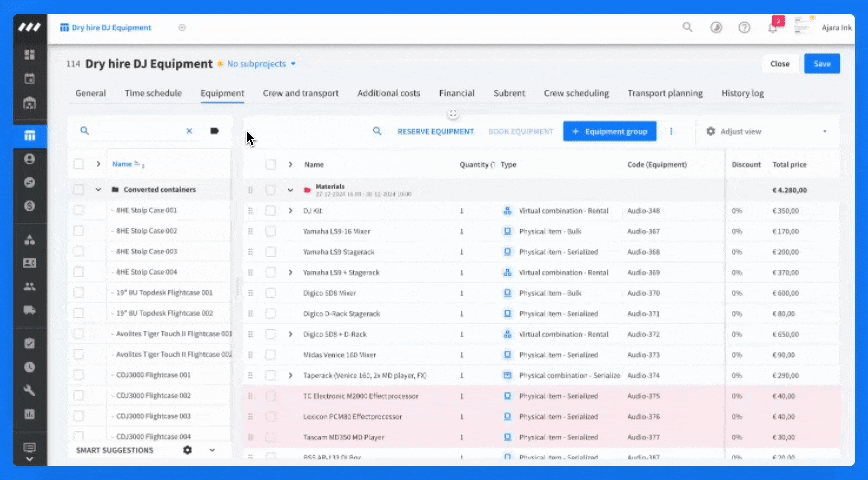Expand the Taperack row
Image resolution: width=868 pixels, height=480 pixels.
290,375
